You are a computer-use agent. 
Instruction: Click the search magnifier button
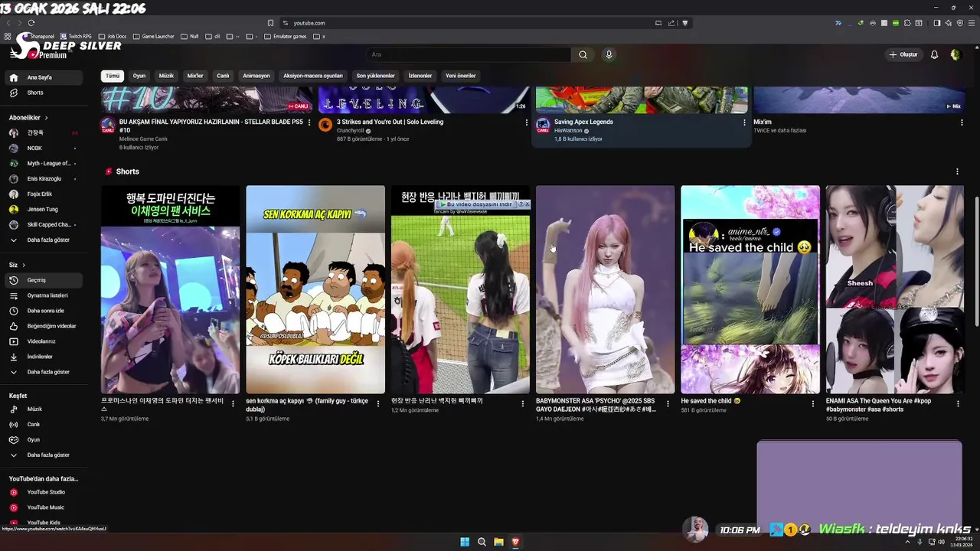(x=583, y=54)
